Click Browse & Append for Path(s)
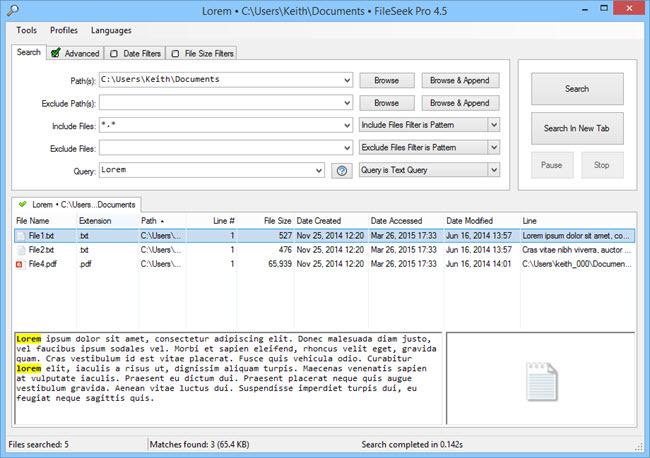This screenshot has height=458, width=650. [460, 80]
